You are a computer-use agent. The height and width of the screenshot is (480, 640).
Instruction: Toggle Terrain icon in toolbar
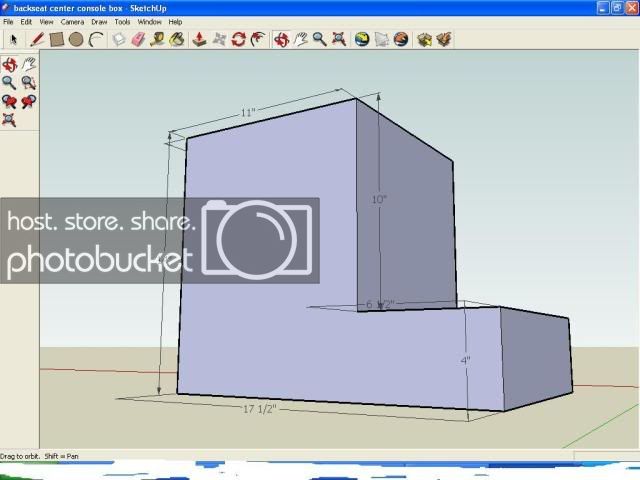click(381, 40)
